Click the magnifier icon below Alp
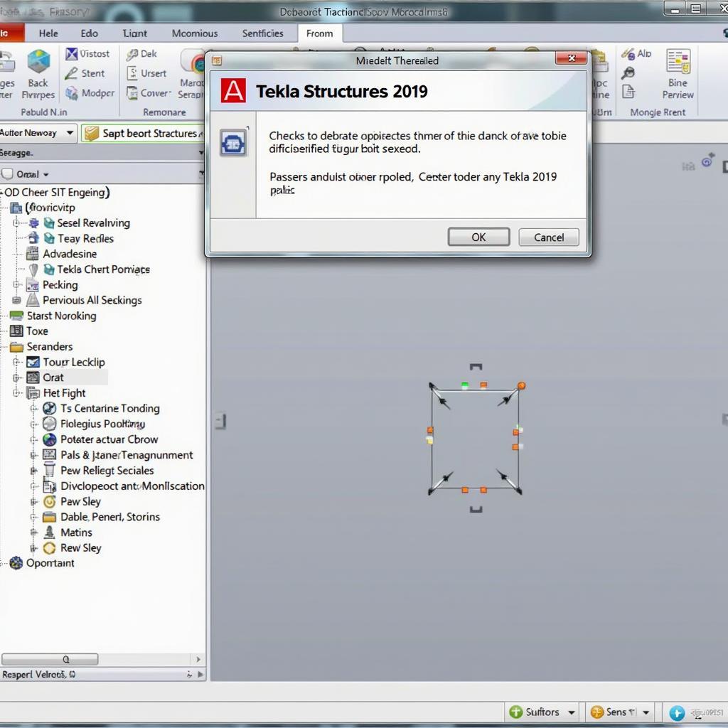 628,73
